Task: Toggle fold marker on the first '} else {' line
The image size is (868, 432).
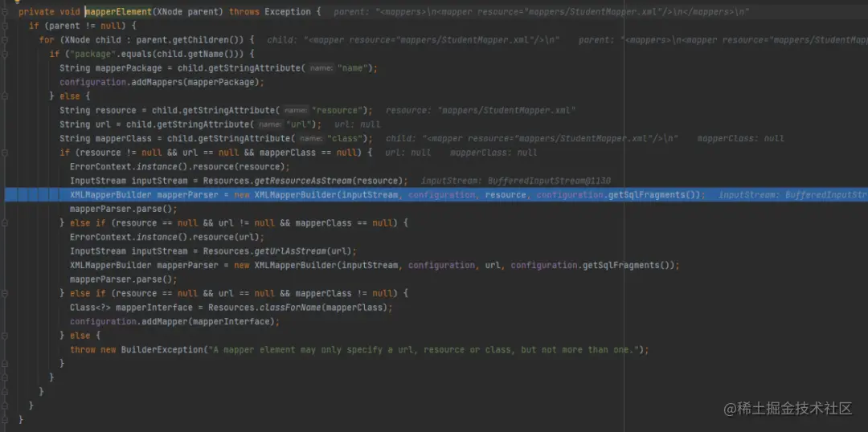Action: (5, 96)
